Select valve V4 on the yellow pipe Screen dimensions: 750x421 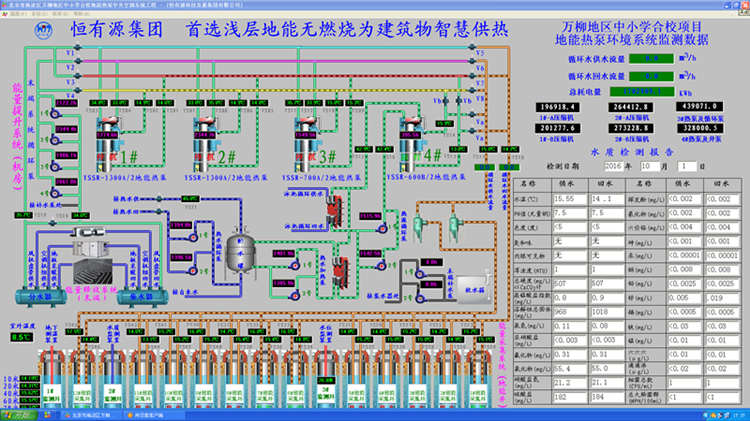pos(77,90)
